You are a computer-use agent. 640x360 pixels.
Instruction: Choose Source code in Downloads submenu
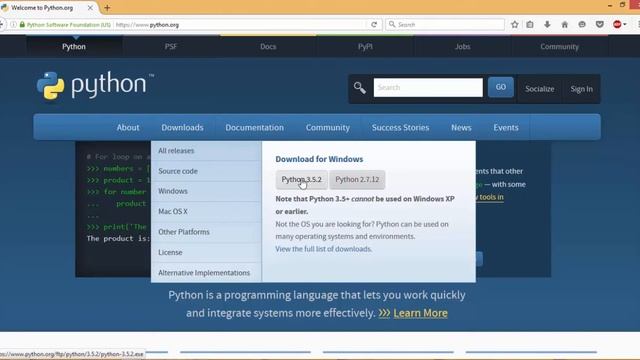click(x=206, y=171)
